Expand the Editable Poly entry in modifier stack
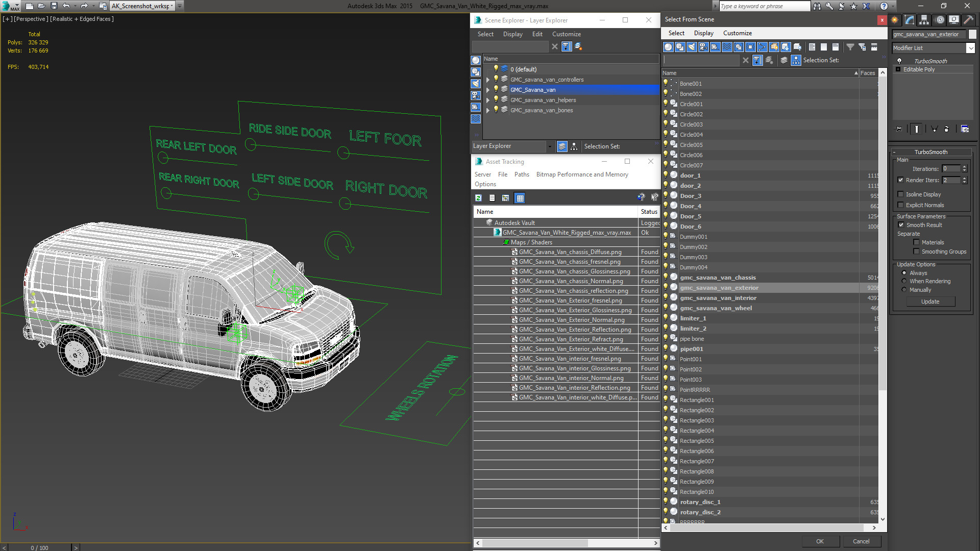 coord(898,69)
